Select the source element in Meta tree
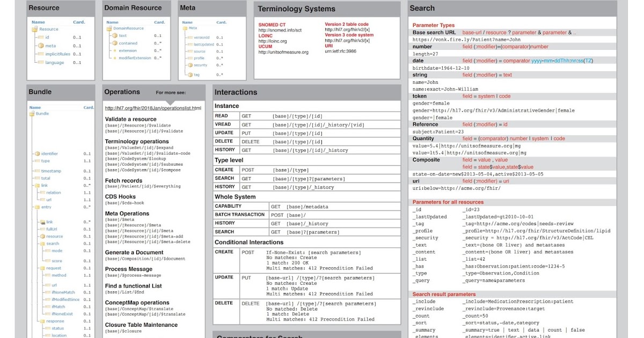 (199, 52)
